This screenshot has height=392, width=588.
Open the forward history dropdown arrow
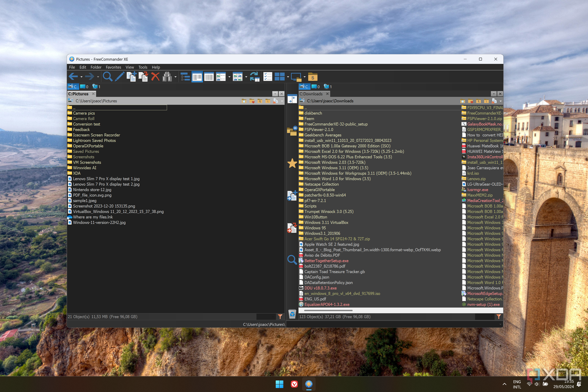tap(98, 77)
